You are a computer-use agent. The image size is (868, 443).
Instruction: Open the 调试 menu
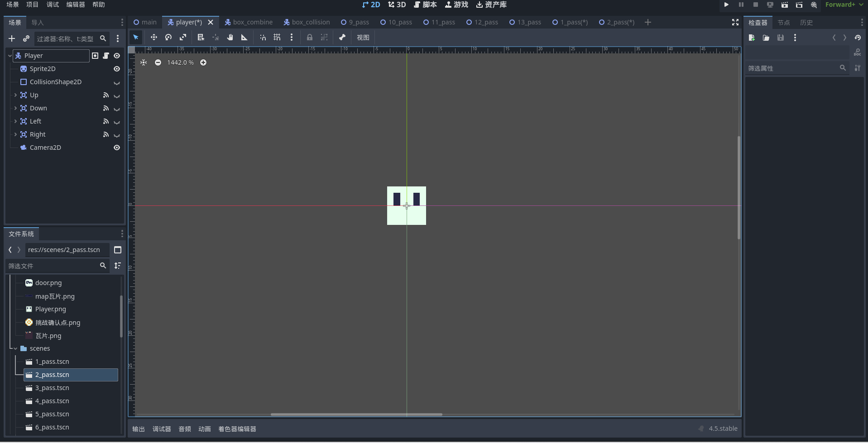pyautogui.click(x=53, y=5)
